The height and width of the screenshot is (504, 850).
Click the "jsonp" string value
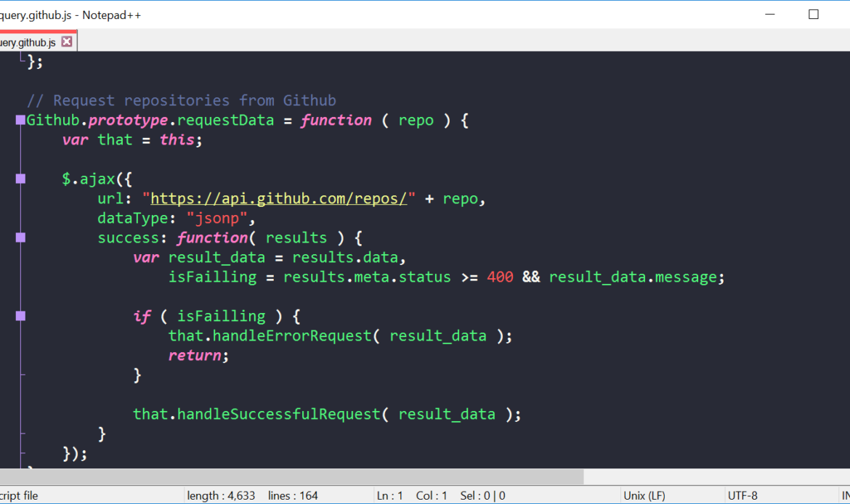[x=216, y=219]
